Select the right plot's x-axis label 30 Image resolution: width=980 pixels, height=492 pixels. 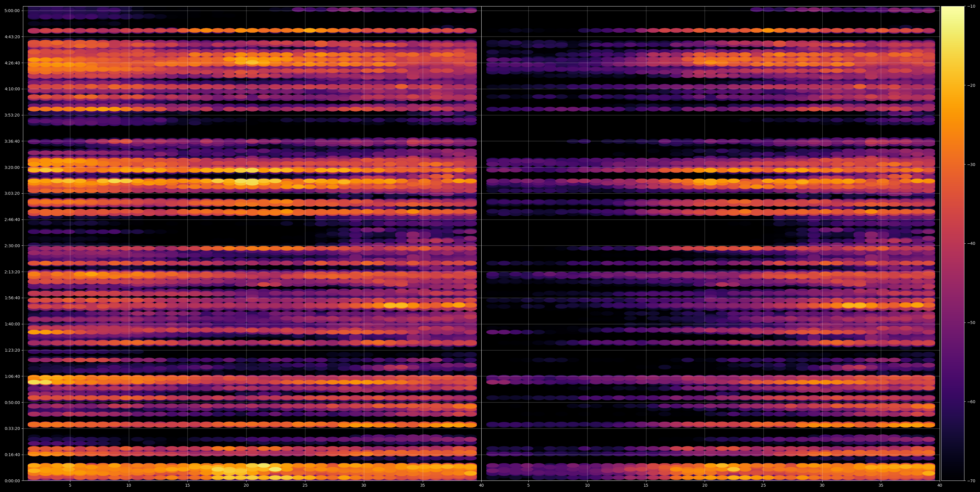pyautogui.click(x=823, y=486)
